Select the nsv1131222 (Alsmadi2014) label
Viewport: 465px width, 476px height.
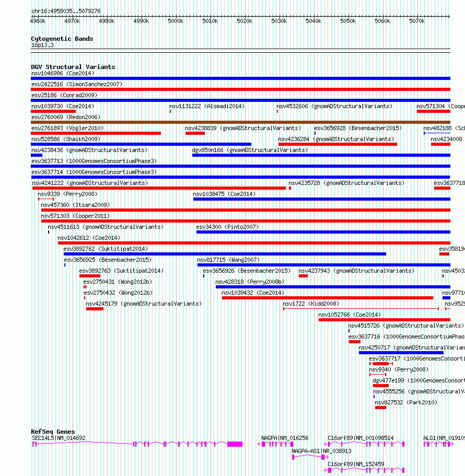(207, 106)
